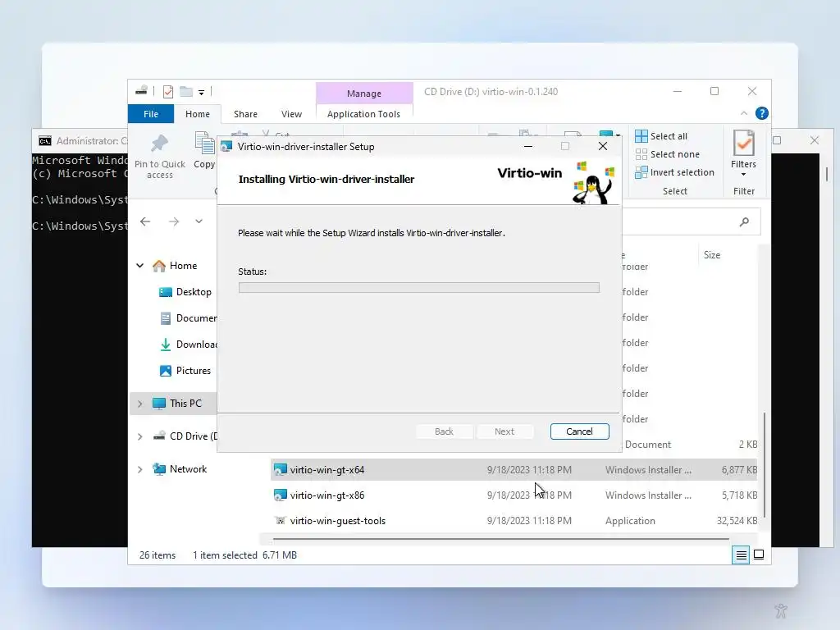Viewport: 840px width, 630px height.
Task: Select This PC in navigation pane
Action: point(185,404)
